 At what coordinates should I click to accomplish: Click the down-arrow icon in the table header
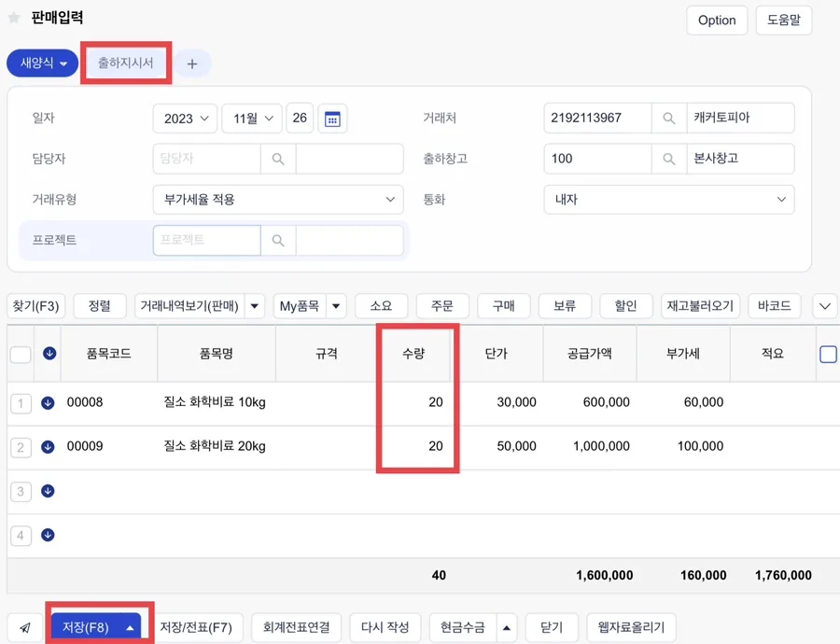[49, 353]
